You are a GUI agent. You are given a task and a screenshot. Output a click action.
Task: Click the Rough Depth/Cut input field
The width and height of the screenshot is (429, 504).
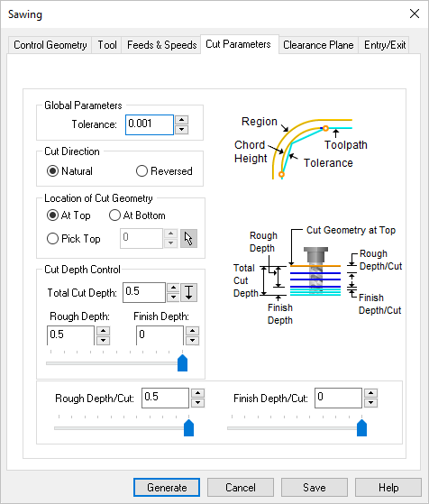pos(165,398)
